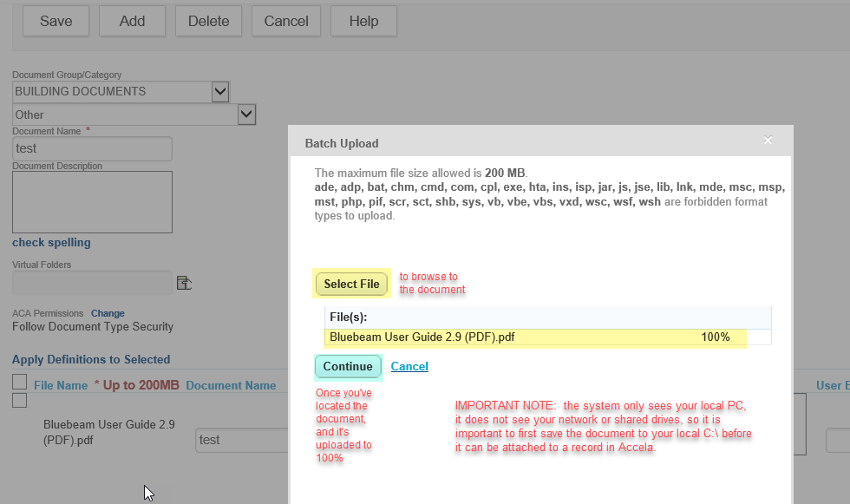Click Select File to browse documents

click(x=351, y=284)
